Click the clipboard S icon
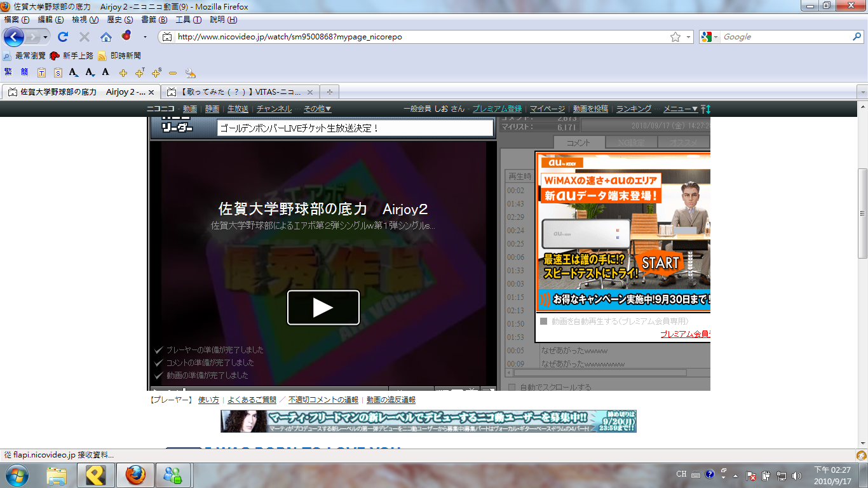 58,72
